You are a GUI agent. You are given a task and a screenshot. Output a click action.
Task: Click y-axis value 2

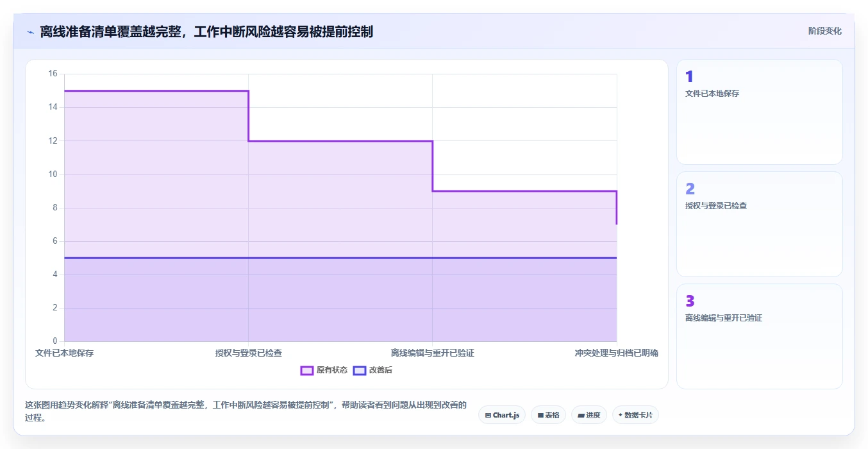tap(55, 308)
